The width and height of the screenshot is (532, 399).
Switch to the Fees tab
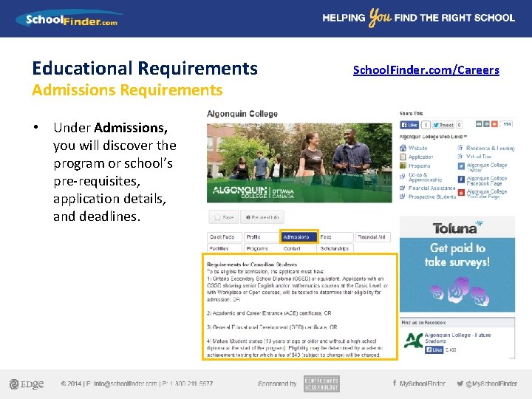pos(335,237)
